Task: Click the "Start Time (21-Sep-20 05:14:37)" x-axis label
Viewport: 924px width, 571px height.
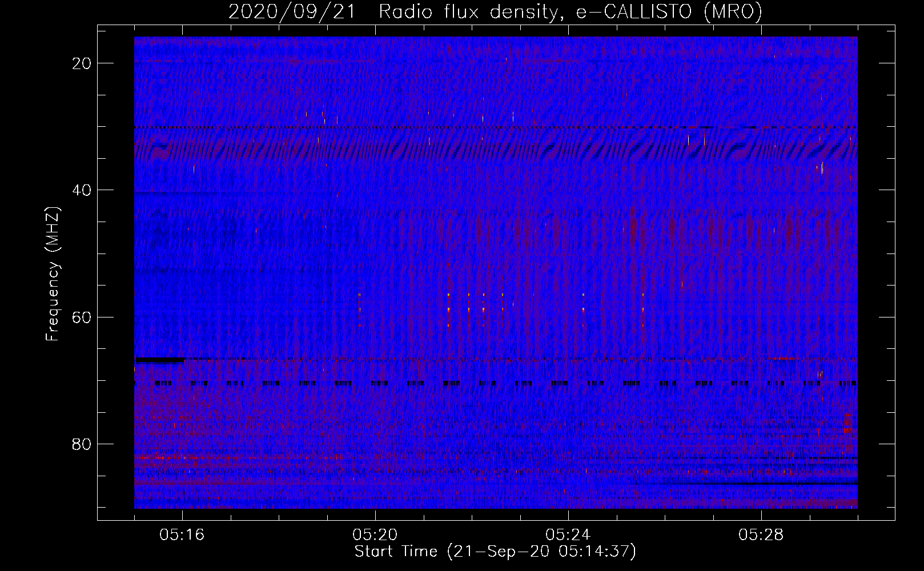Action: [x=495, y=552]
